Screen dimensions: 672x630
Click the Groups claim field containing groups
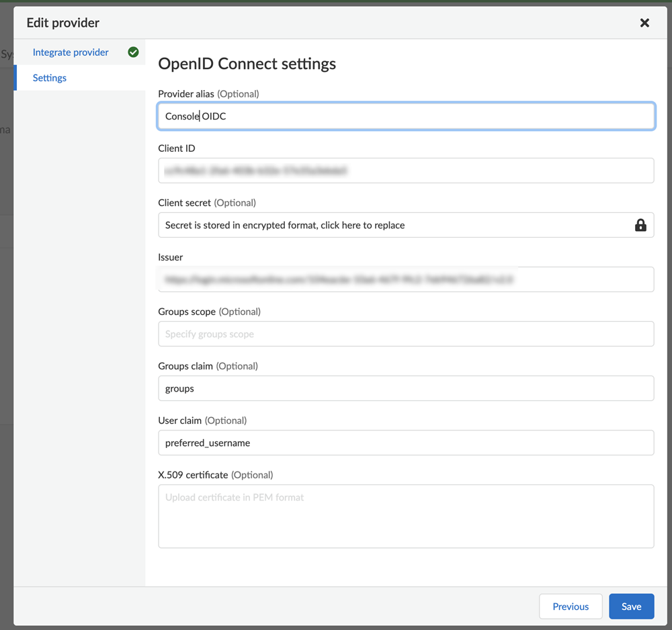click(x=406, y=388)
